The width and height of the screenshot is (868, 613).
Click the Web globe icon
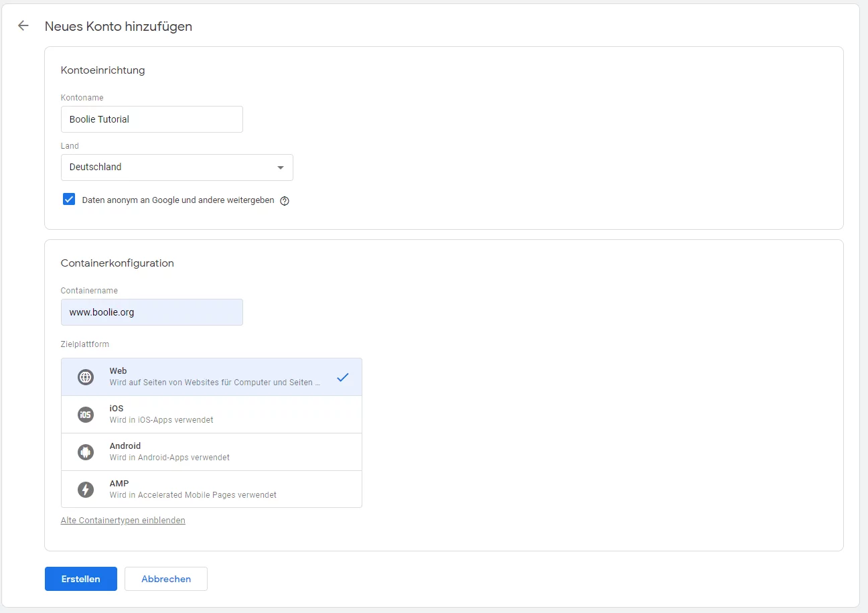[x=86, y=377]
